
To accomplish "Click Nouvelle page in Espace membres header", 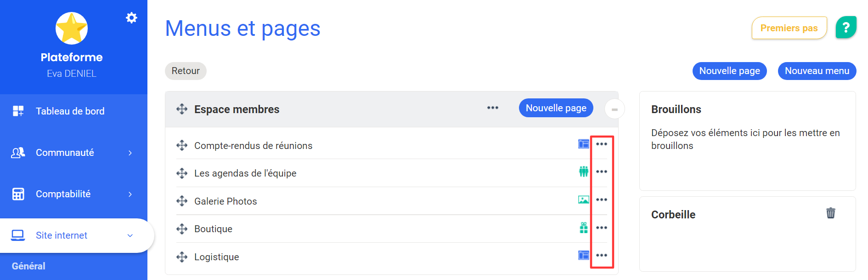I will pyautogui.click(x=556, y=108).
